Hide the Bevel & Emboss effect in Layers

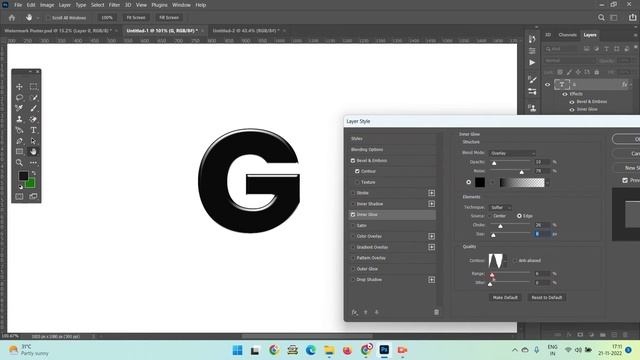click(x=572, y=102)
